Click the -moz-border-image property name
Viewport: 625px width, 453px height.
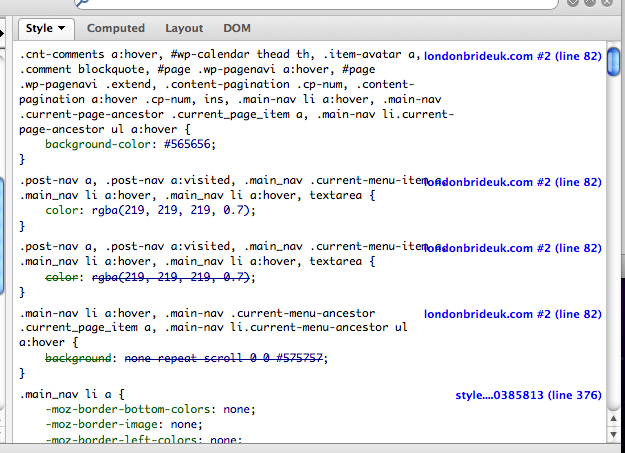coord(101,424)
